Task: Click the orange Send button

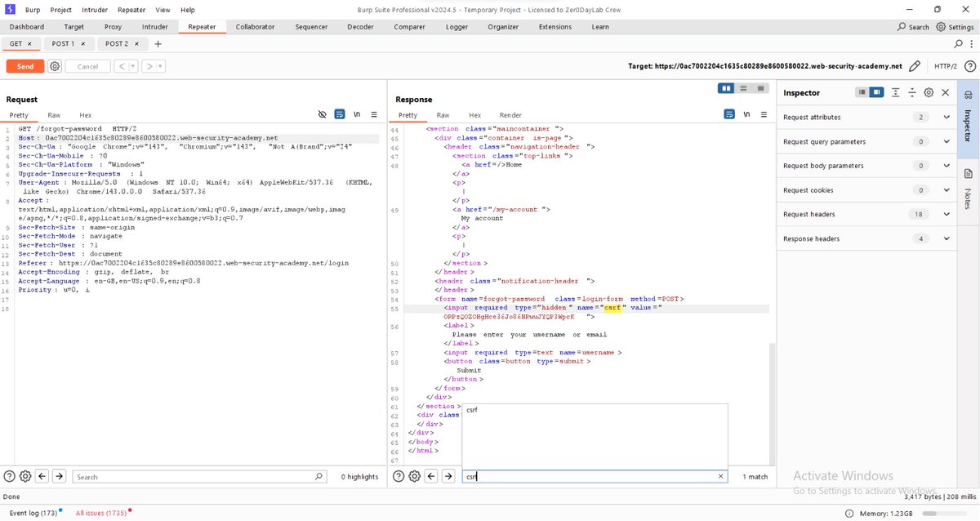Action: 25,66
